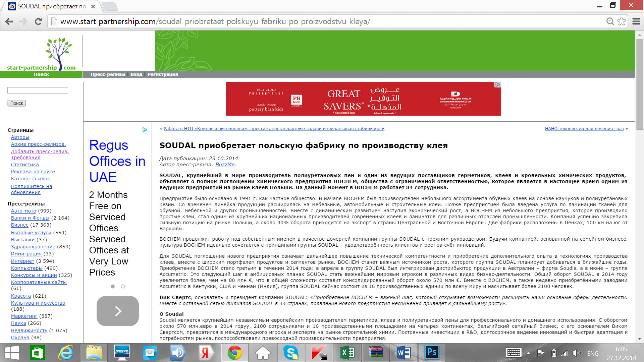
Task: Close the SOUDAL browser tab
Action: [x=93, y=6]
